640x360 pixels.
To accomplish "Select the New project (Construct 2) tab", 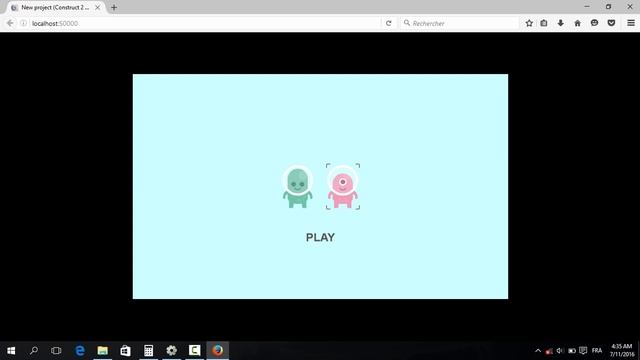I will [x=55, y=7].
